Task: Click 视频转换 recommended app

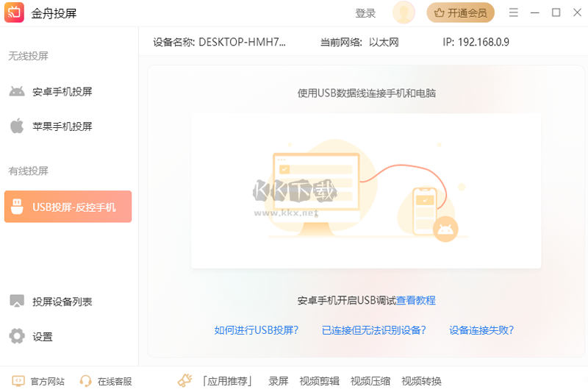Action: (421, 381)
